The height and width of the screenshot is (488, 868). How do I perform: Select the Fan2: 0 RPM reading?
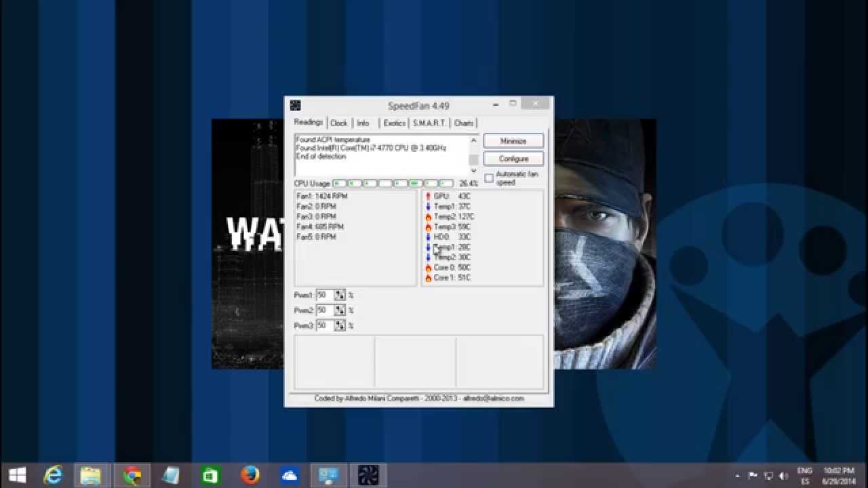(316, 207)
